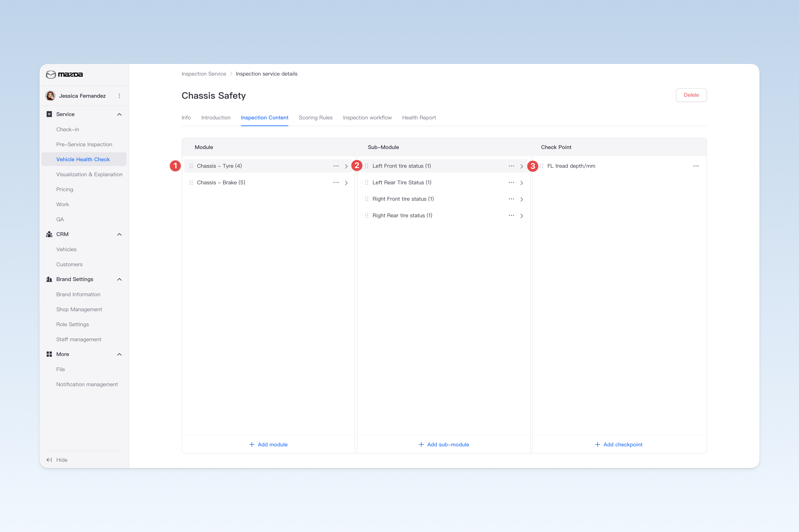Hide the sidebar using Hide

pyautogui.click(x=57, y=460)
